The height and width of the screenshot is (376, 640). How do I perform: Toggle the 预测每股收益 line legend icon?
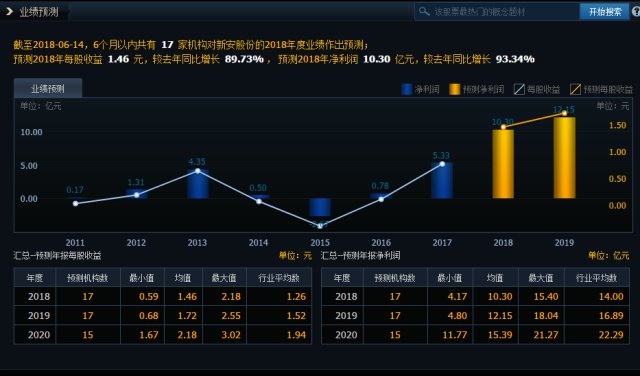pos(575,89)
